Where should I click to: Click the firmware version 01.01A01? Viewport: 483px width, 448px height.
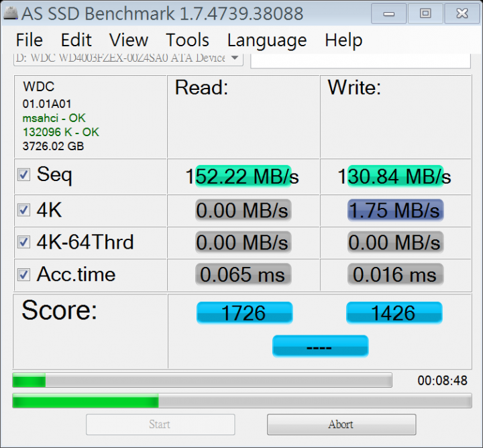[x=47, y=104]
